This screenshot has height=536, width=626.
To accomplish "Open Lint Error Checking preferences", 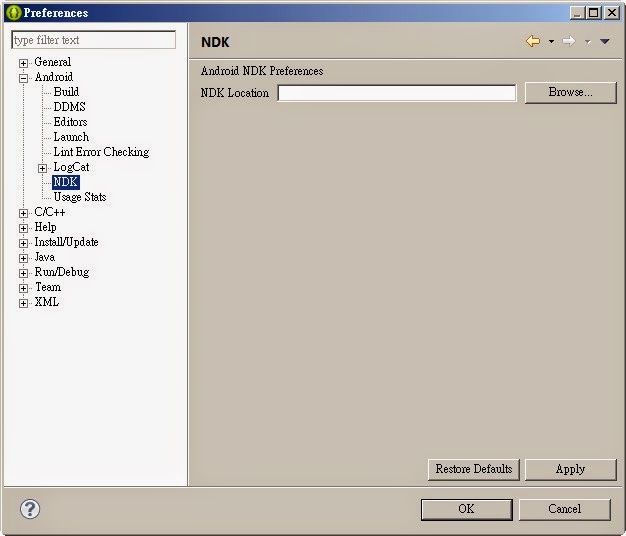I will click(101, 152).
